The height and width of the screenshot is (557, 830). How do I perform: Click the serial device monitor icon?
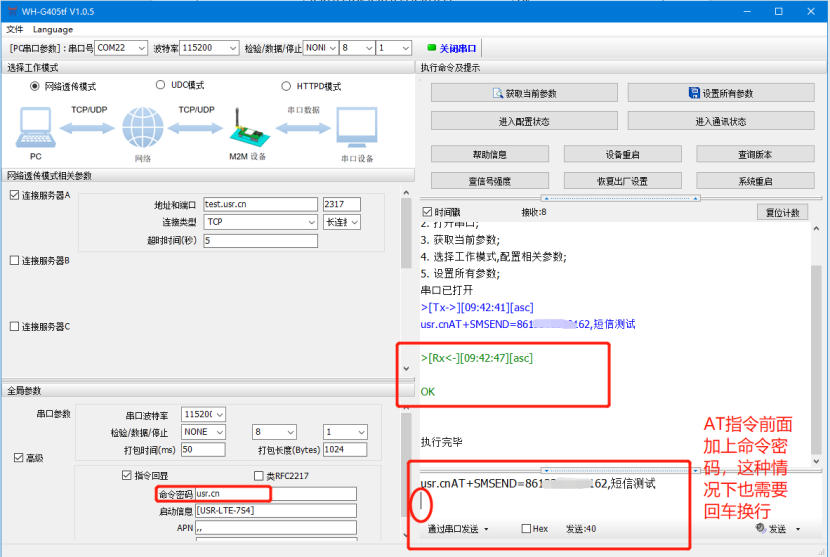pyautogui.click(x=356, y=130)
